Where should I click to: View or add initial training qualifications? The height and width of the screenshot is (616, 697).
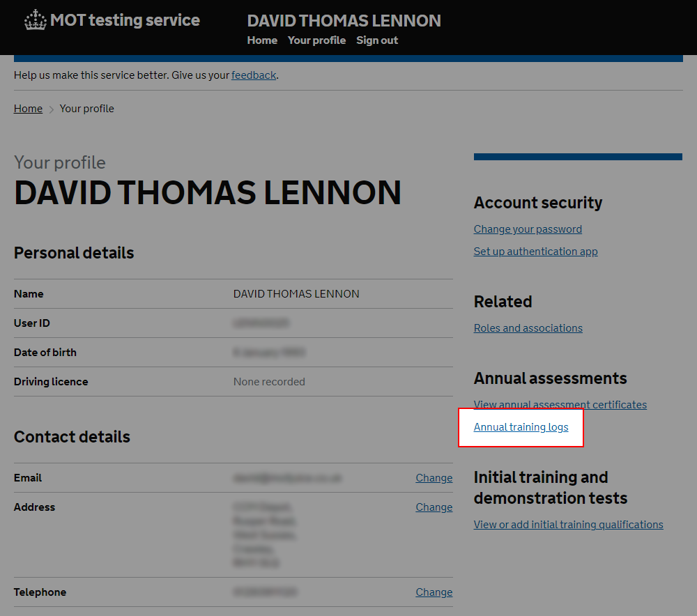click(569, 525)
